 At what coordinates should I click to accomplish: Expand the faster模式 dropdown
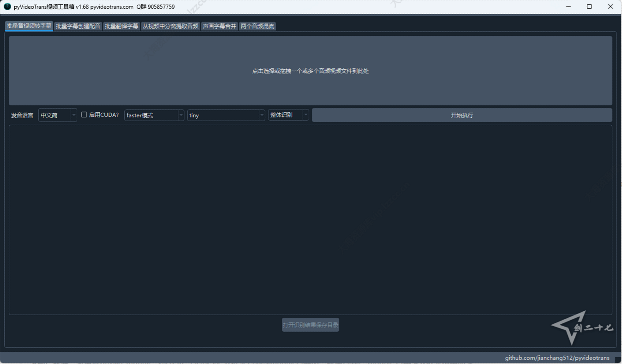(x=154, y=115)
